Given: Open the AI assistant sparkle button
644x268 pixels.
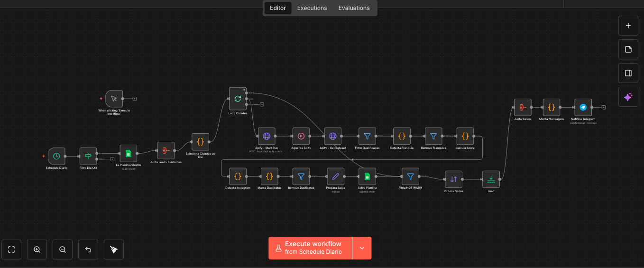Looking at the screenshot, I should (x=628, y=97).
